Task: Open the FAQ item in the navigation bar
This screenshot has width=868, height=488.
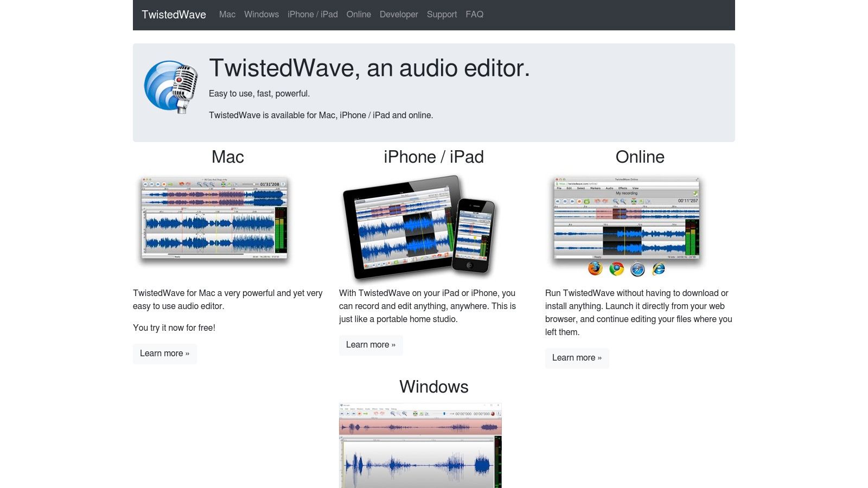Action: coord(475,15)
